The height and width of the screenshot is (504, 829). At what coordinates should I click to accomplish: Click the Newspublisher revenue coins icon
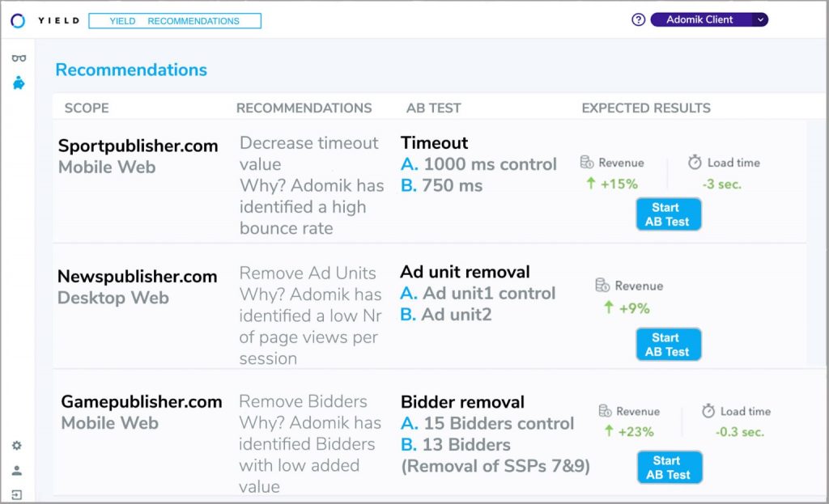(x=602, y=285)
